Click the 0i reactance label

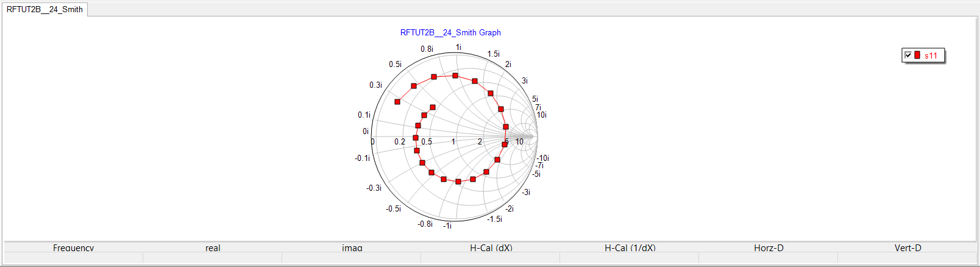click(x=366, y=131)
